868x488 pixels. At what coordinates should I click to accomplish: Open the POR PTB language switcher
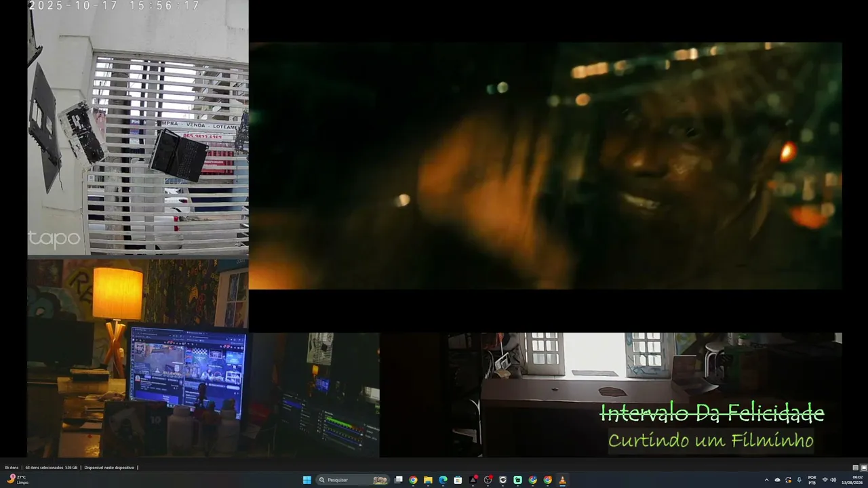812,480
